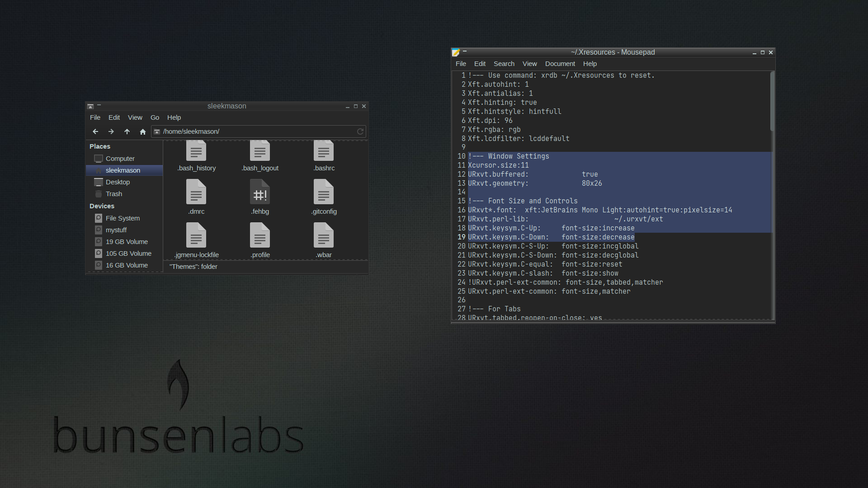Click the file manager window menu icon

(90, 106)
